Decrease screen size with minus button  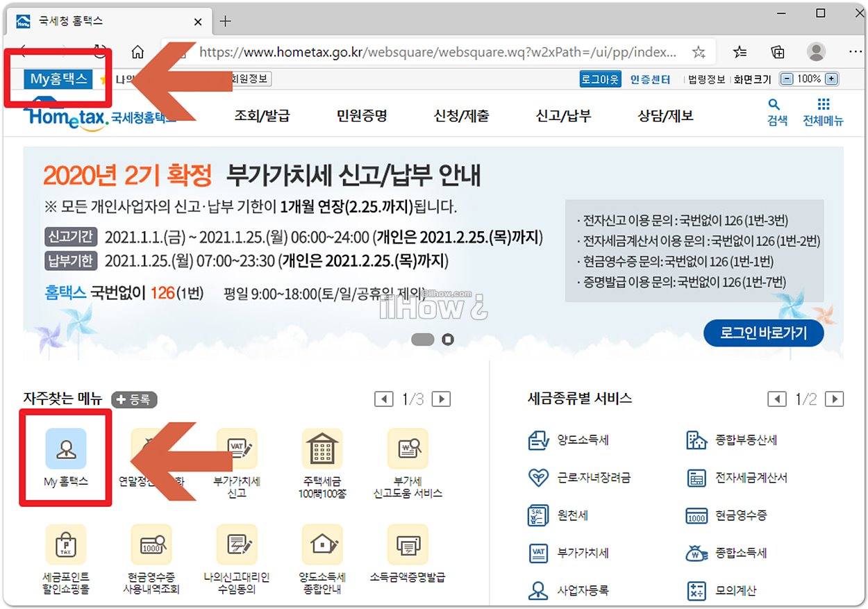[787, 79]
